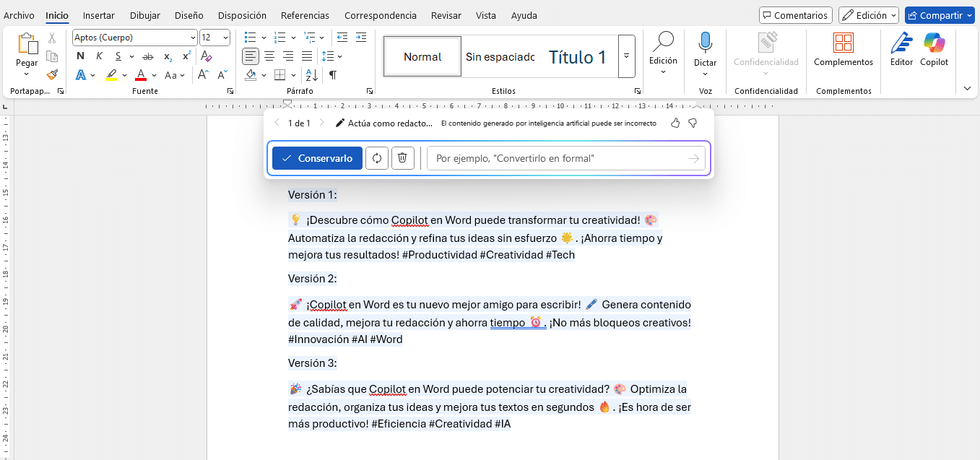
Task: Click the clear formatting eraser icon
Action: click(207, 56)
